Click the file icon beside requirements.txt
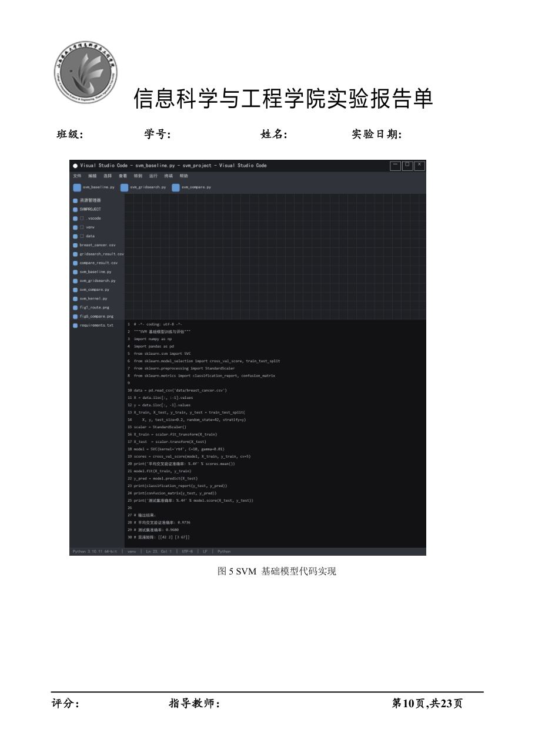The width and height of the screenshot is (535, 756). tap(75, 325)
